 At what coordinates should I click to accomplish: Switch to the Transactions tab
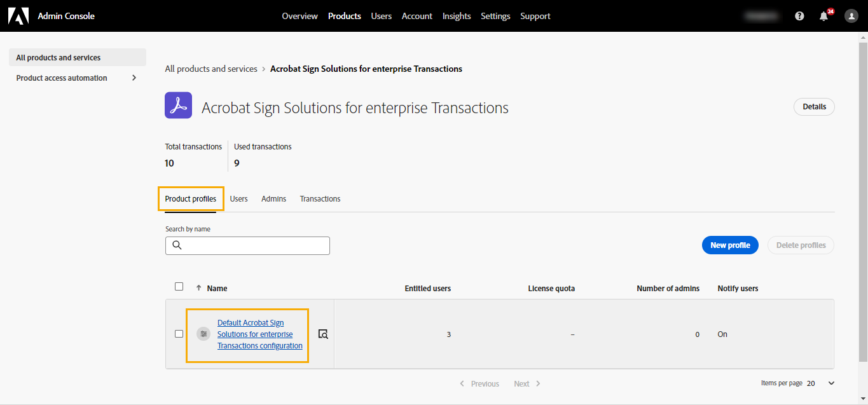320,199
